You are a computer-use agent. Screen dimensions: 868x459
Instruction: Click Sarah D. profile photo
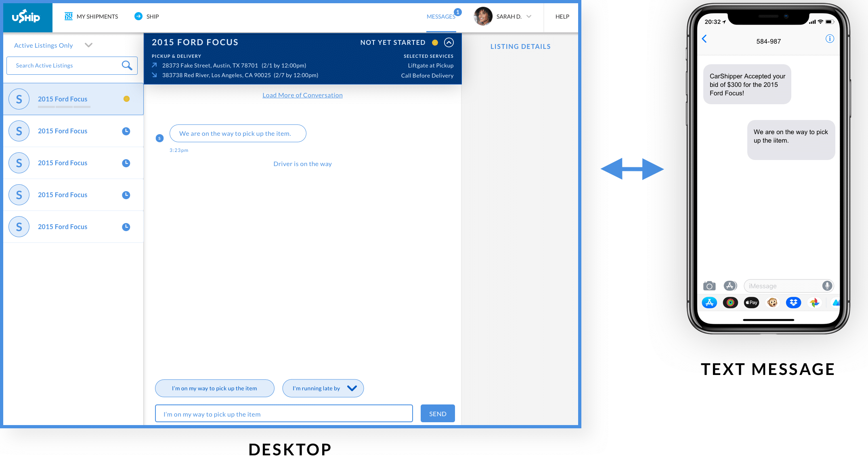pyautogui.click(x=483, y=17)
